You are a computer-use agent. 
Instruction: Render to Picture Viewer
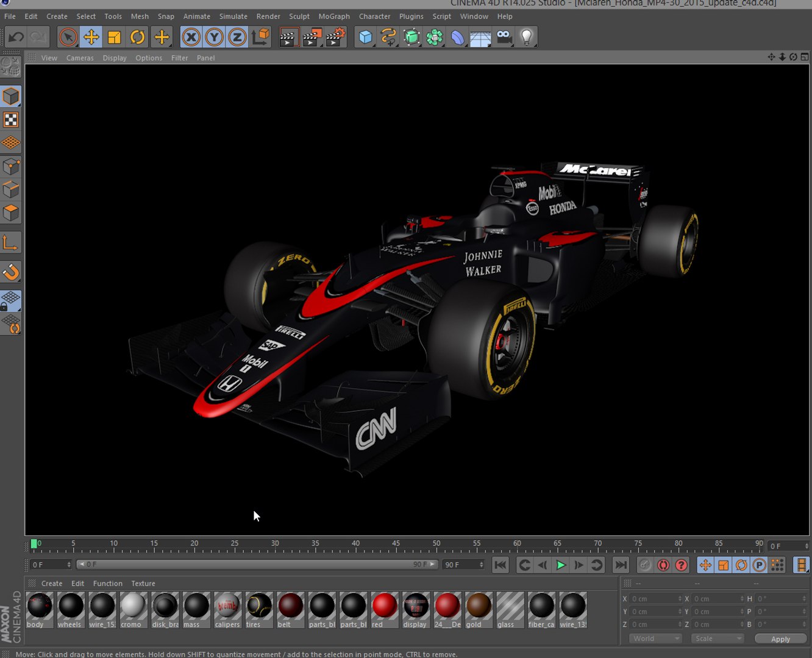(x=312, y=37)
